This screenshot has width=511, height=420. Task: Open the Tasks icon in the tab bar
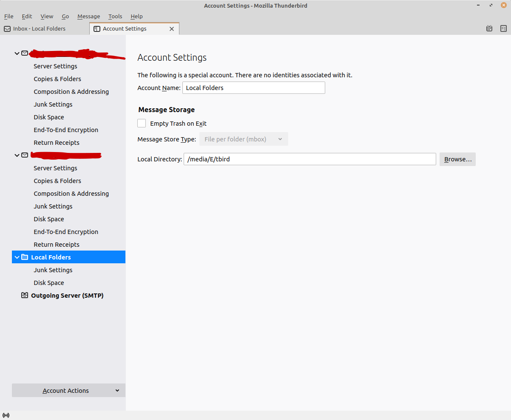click(504, 28)
